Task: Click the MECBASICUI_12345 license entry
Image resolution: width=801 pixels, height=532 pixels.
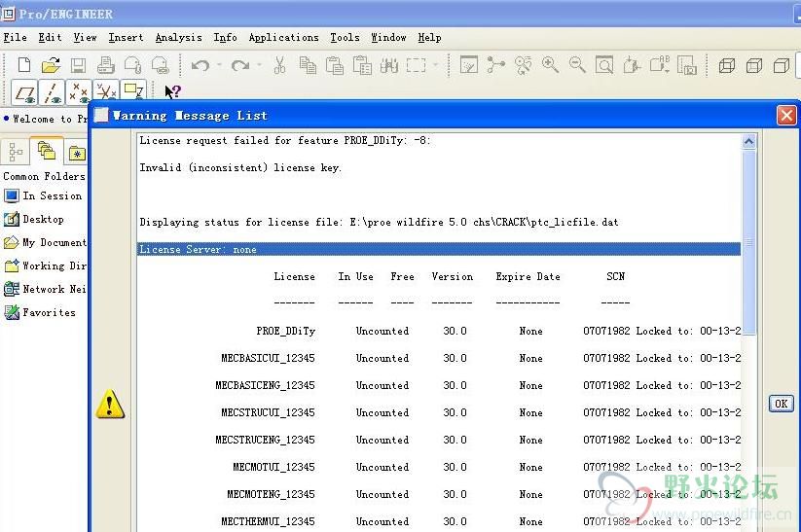Action: click(x=268, y=358)
